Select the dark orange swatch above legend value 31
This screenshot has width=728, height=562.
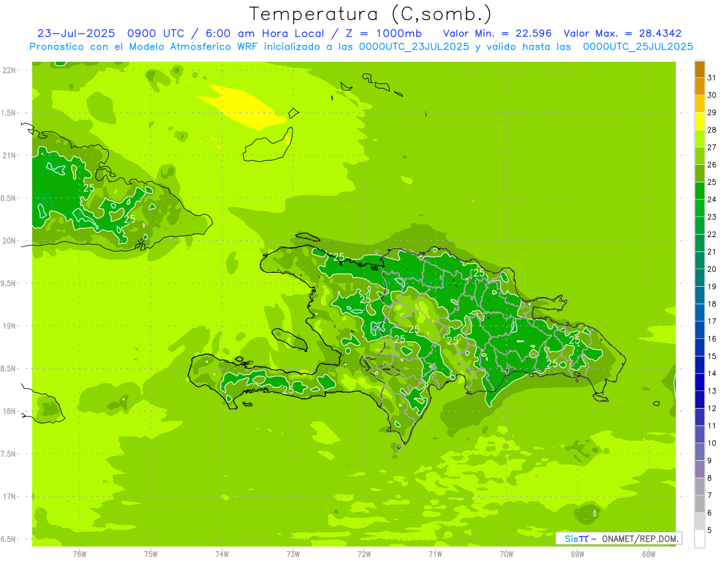tap(699, 69)
